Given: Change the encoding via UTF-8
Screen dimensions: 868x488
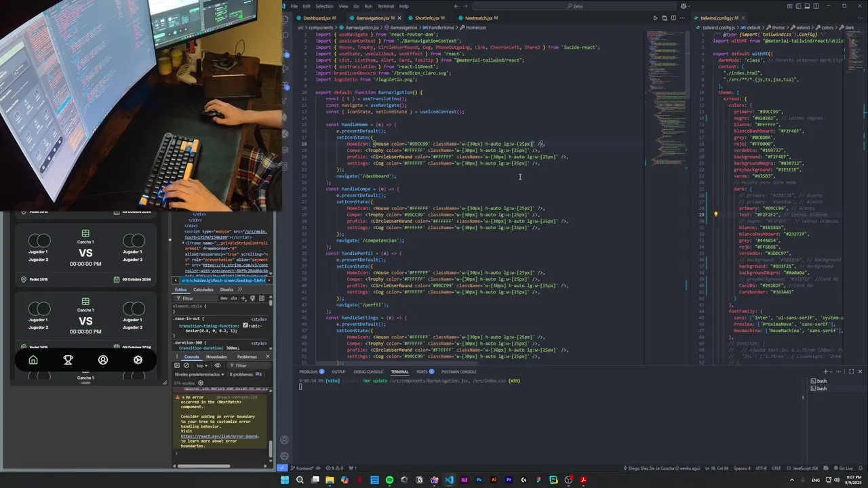Looking at the screenshot, I should [x=762, y=468].
